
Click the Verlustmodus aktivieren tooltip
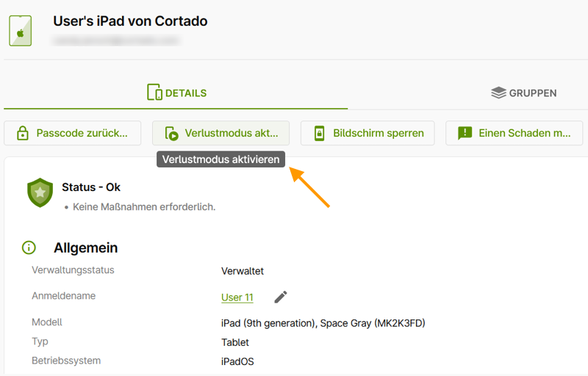220,159
